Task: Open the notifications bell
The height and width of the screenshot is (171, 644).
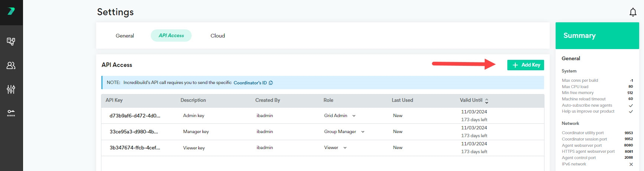Action: [633, 12]
